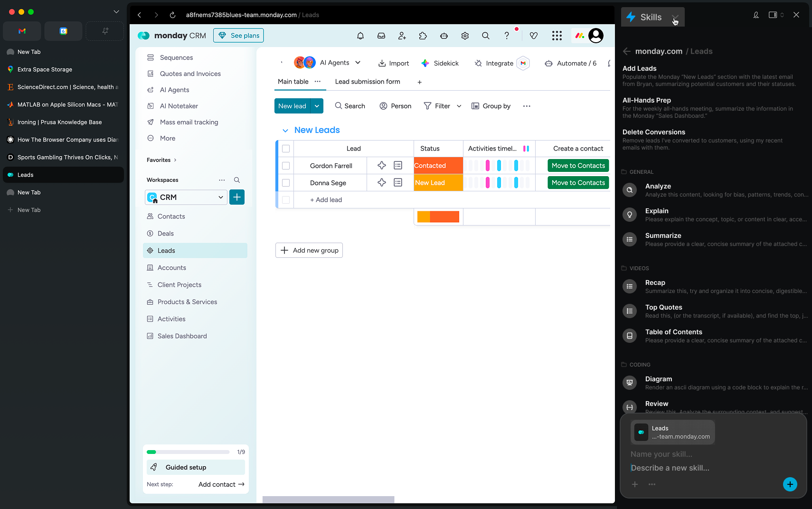Click Add new group button
The image size is (812, 509).
(x=309, y=250)
